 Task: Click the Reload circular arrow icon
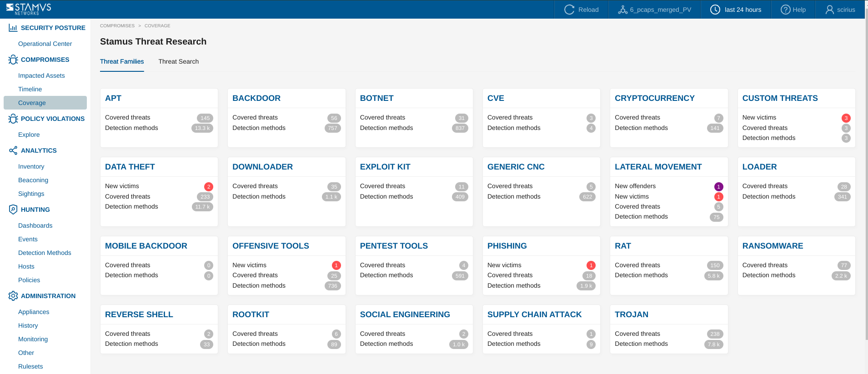[569, 10]
